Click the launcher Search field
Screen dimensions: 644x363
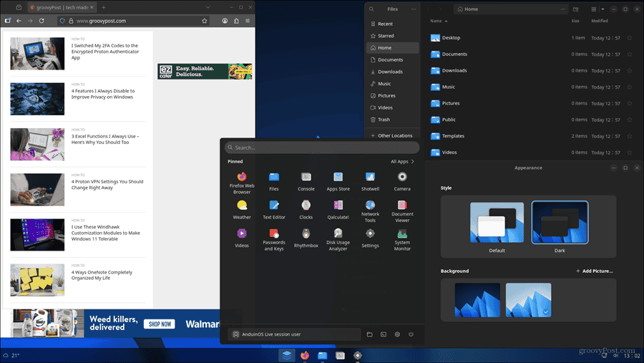pos(322,147)
